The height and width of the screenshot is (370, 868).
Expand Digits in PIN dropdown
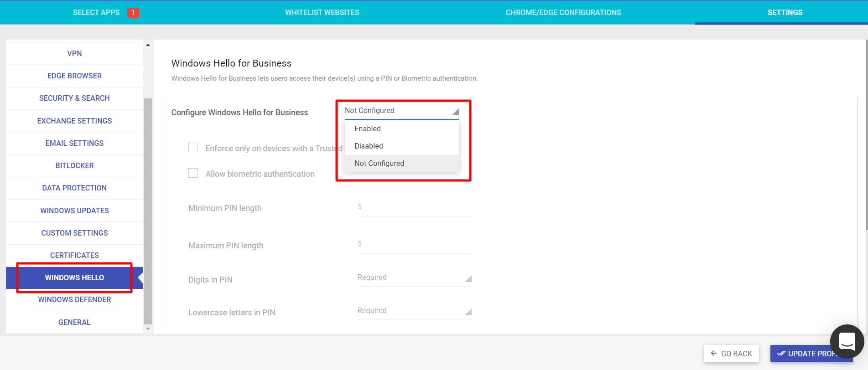(414, 277)
